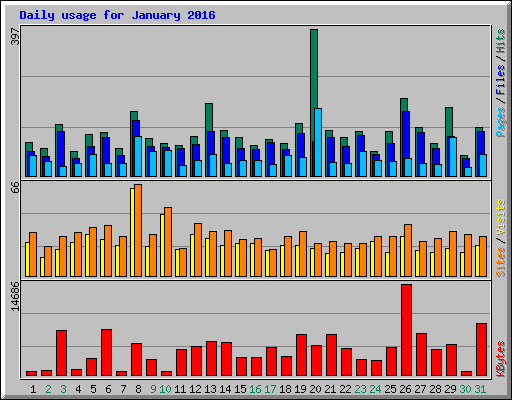Click day label 28 on x-axis

coord(435,389)
